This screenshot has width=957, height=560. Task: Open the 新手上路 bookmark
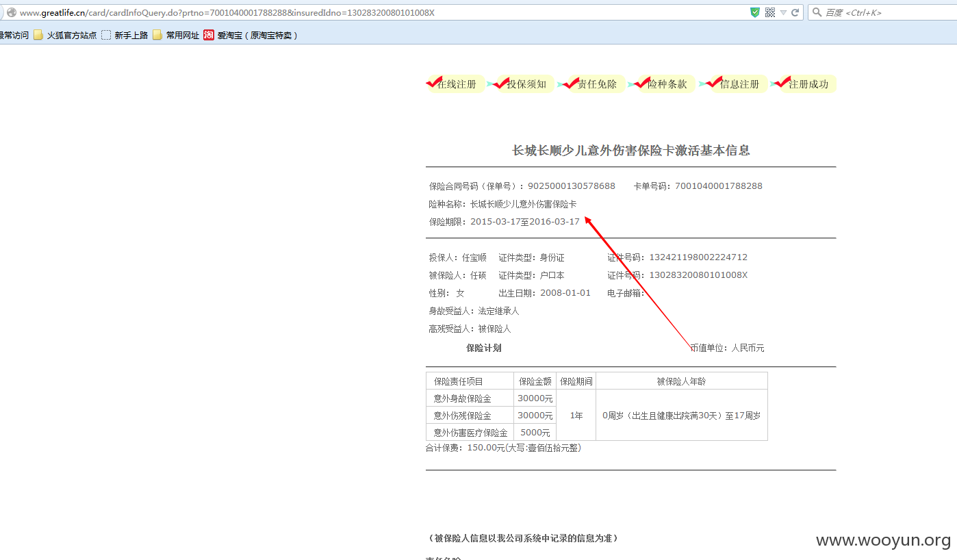pos(125,35)
